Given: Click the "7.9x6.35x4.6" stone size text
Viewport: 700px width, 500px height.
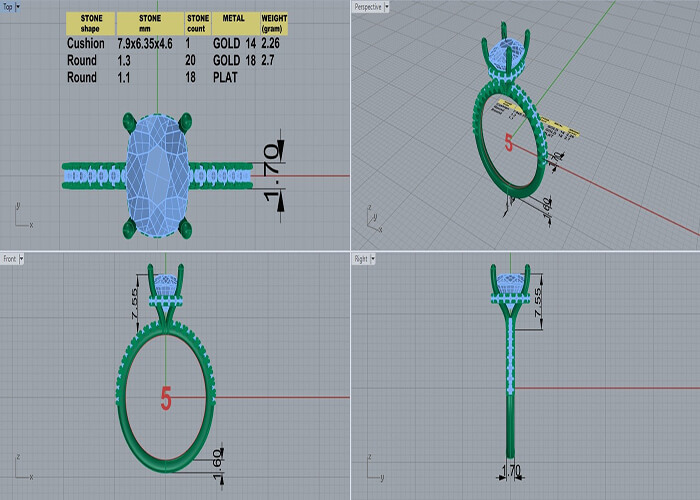Looking at the screenshot, I should (x=145, y=43).
